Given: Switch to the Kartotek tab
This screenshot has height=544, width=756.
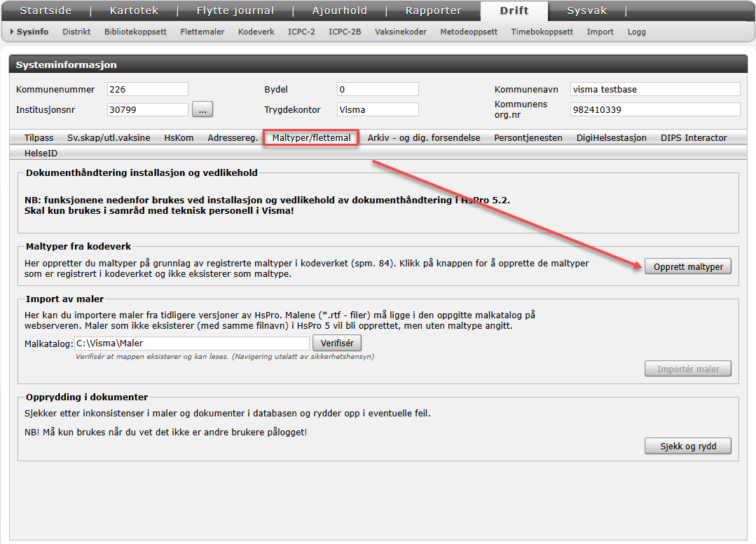Looking at the screenshot, I should point(134,11).
